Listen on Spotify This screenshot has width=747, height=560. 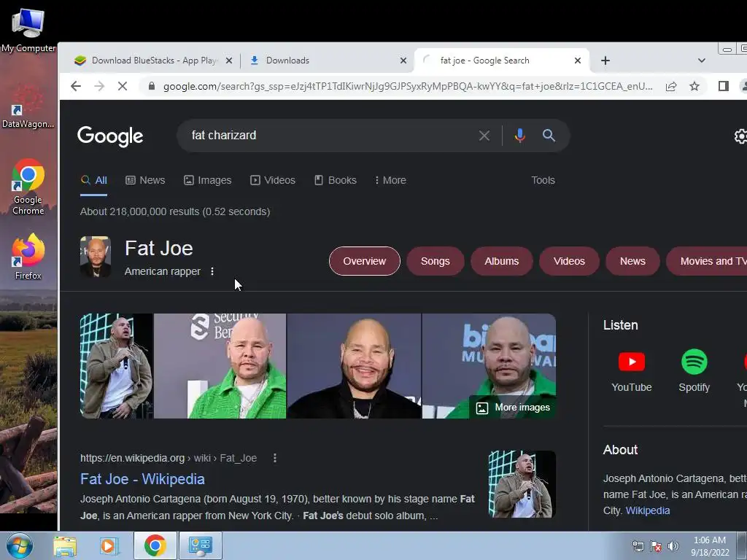pos(694,371)
